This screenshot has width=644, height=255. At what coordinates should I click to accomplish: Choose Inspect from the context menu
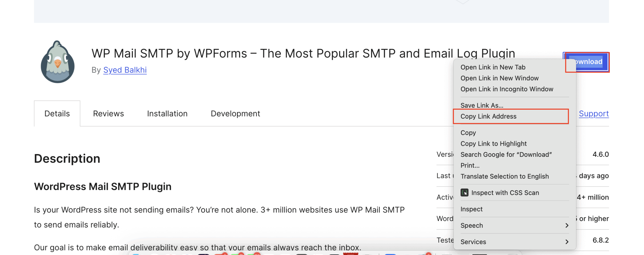(x=471, y=209)
